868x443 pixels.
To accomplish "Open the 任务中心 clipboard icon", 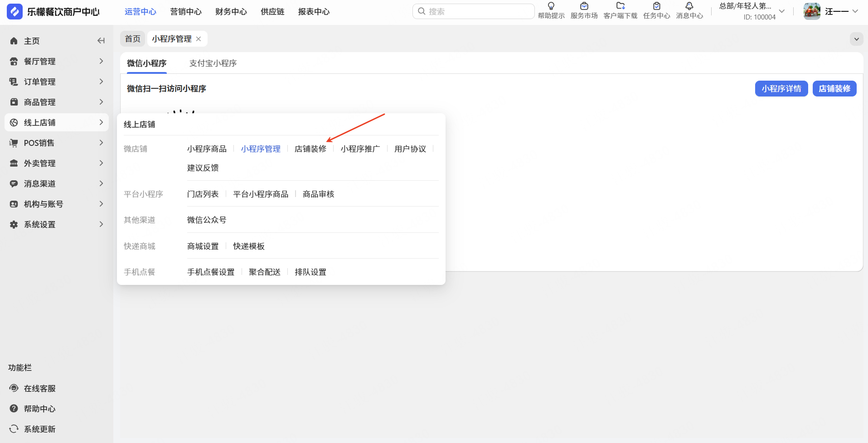I will click(x=656, y=6).
